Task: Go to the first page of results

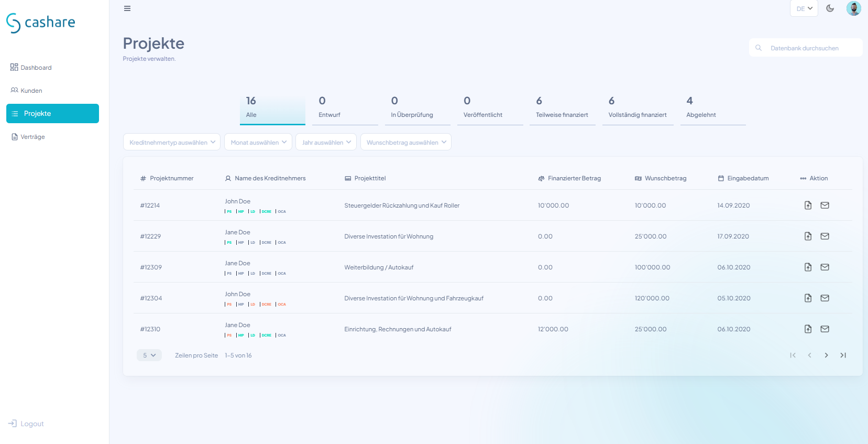Action: tap(793, 355)
